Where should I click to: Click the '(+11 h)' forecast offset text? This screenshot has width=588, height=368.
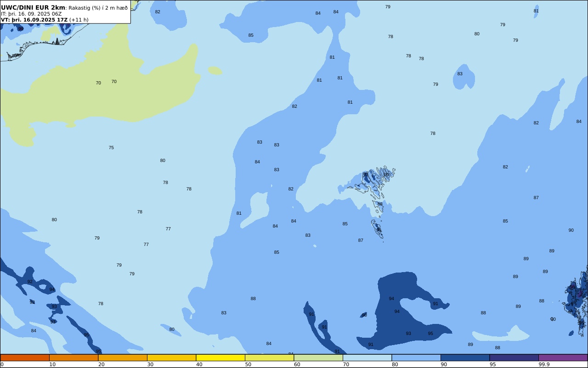point(79,20)
